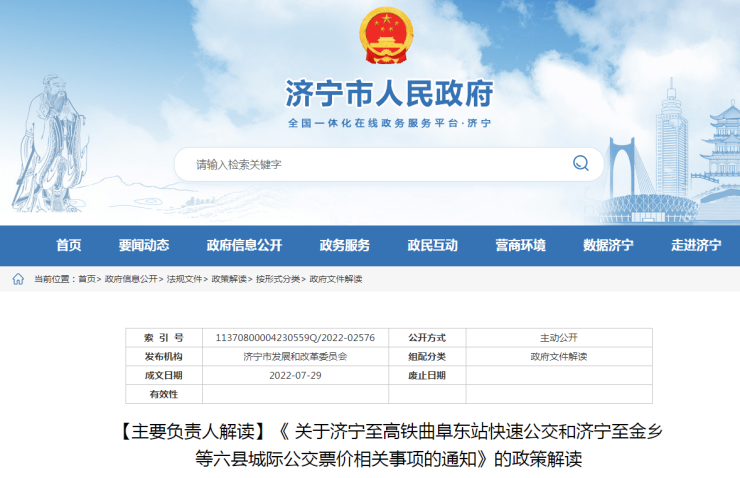The width and height of the screenshot is (740, 478).
Task: Open 政民互动 navigation item
Action: (x=432, y=246)
